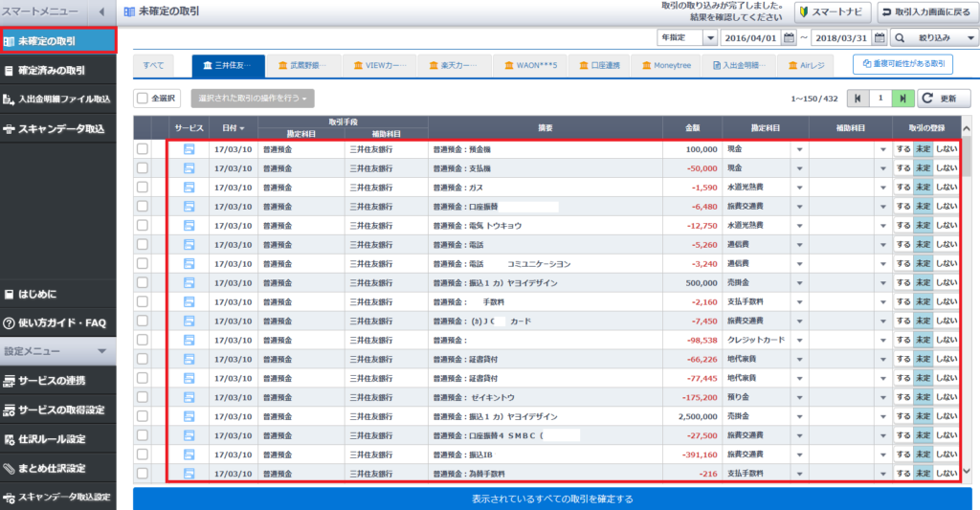Click 表示されているすべての取引を確定する button
Image resolution: width=980 pixels, height=510 pixels.
tap(551, 499)
